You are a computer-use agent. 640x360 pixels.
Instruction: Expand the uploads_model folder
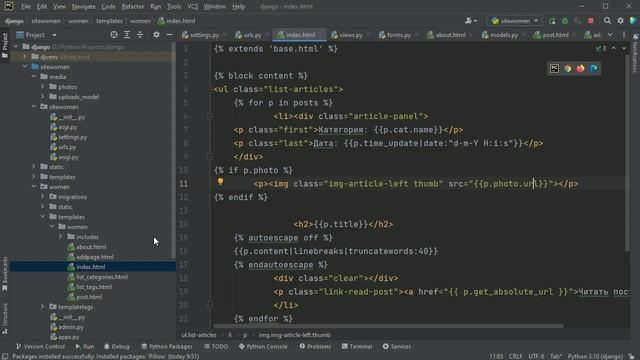pyautogui.click(x=43, y=97)
